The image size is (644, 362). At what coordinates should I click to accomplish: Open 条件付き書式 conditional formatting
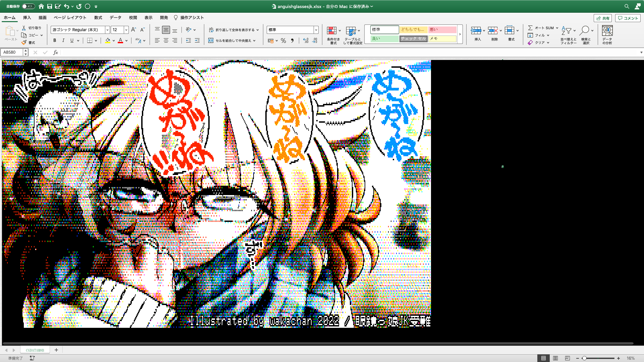333,35
